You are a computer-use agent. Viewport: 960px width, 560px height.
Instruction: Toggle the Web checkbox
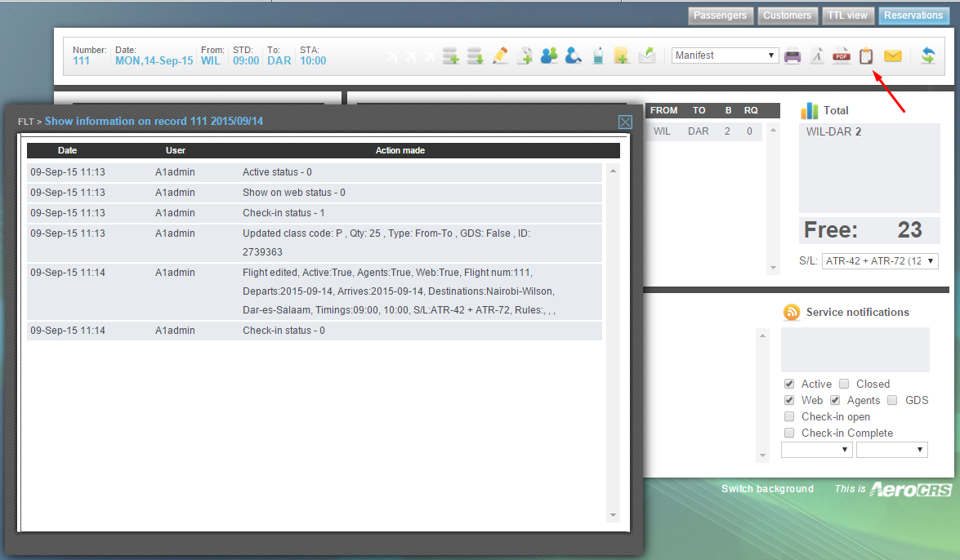789,400
